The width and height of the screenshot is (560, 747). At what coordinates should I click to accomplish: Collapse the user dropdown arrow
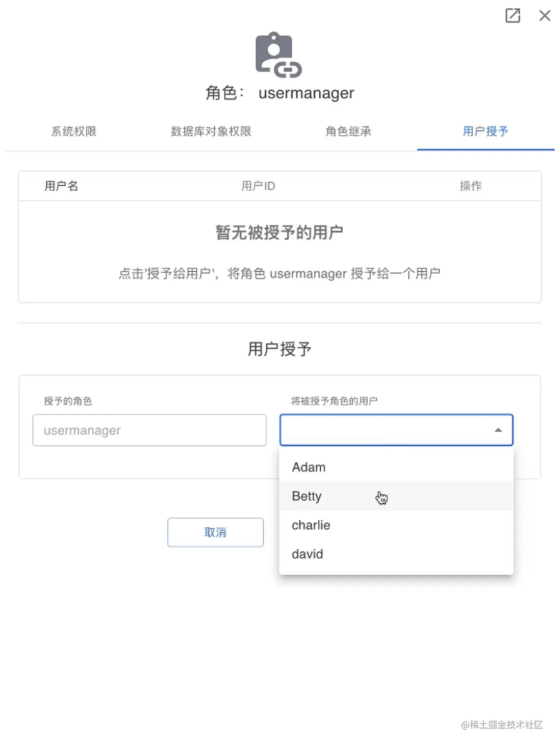(498, 430)
